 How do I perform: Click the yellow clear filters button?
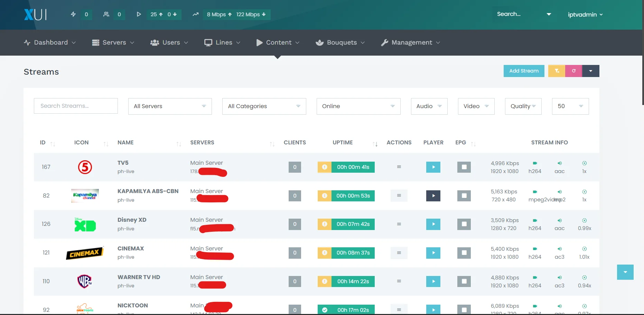tap(557, 71)
